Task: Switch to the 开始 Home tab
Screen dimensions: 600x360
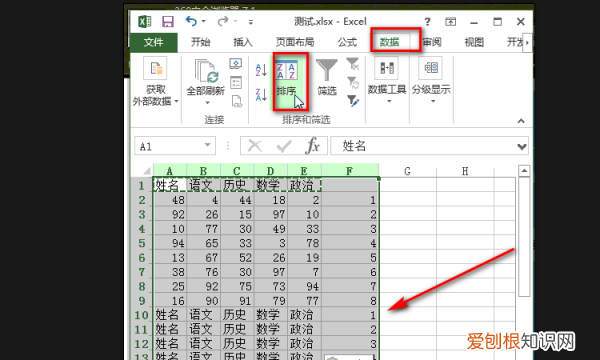Action: click(201, 42)
